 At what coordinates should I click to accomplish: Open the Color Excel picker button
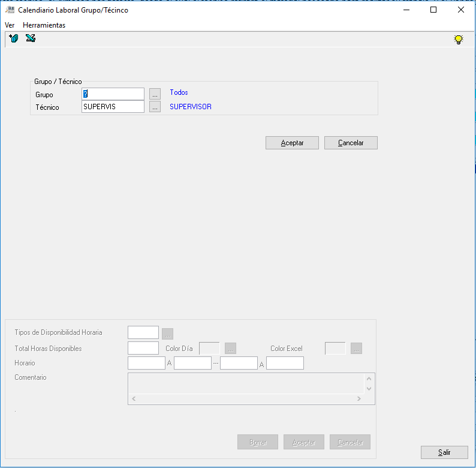357,349
